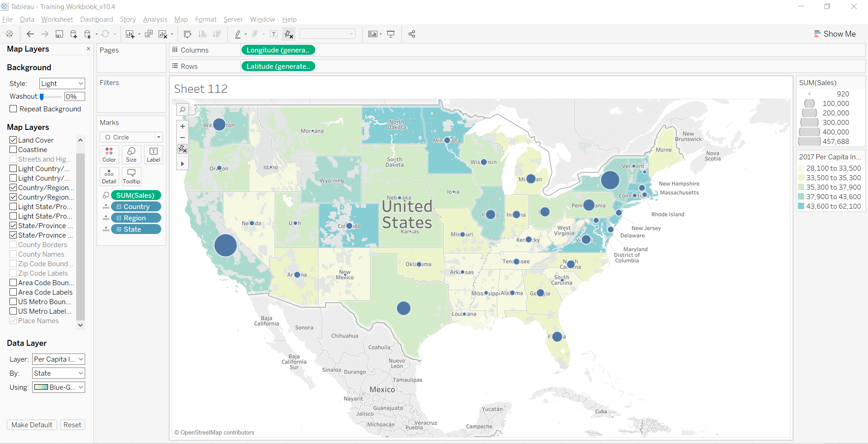Viewport: 868px width, 444px height.
Task: Open the background Style dropdown
Action: coord(62,83)
